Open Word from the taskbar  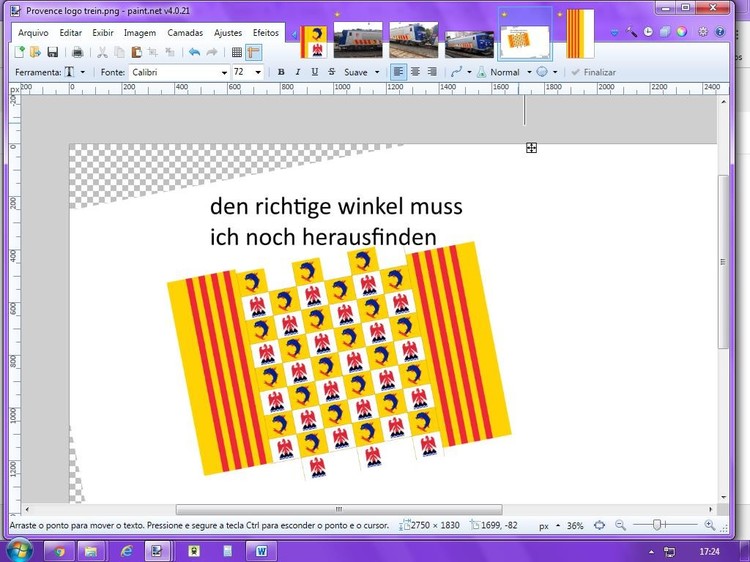point(262,551)
